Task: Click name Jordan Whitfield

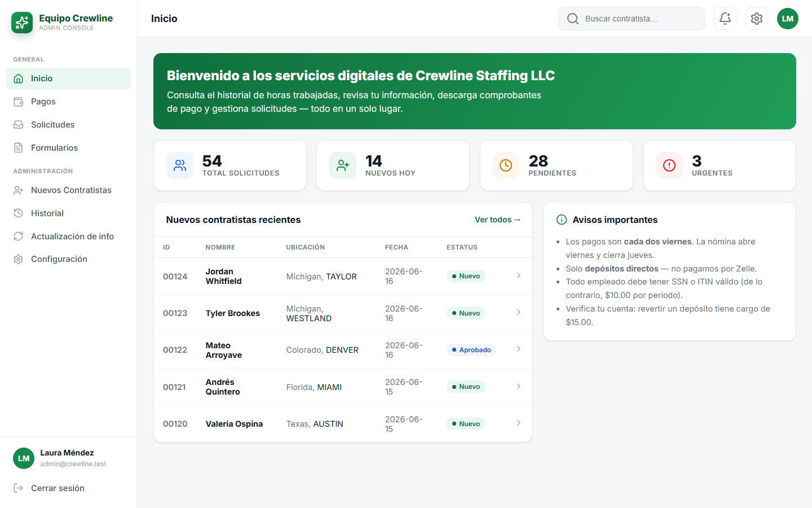Action: pyautogui.click(x=224, y=276)
